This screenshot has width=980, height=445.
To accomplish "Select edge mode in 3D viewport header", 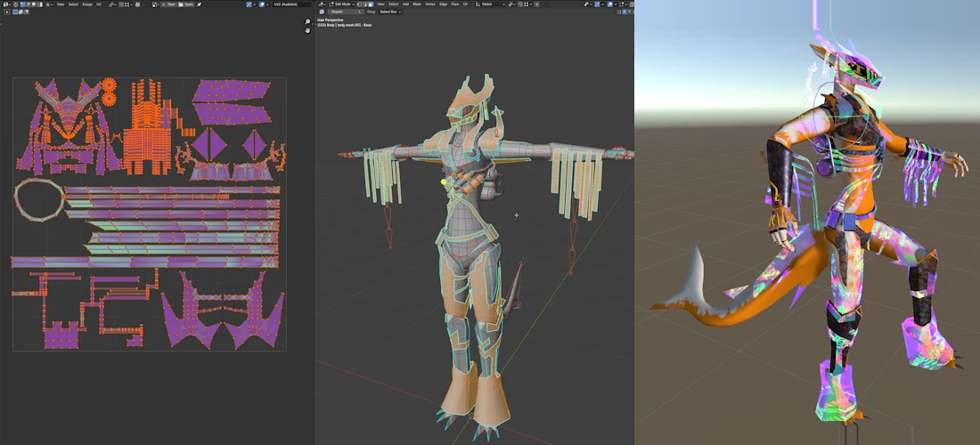I will click(x=364, y=4).
